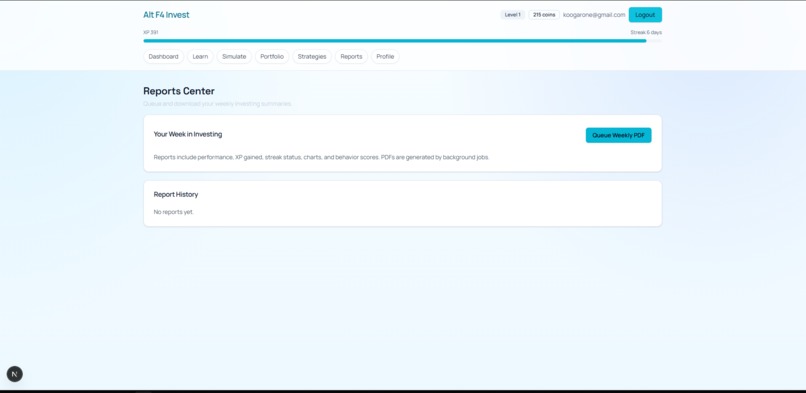Click the koogarone@gmail.com account email
806x393 pixels.
tap(594, 15)
